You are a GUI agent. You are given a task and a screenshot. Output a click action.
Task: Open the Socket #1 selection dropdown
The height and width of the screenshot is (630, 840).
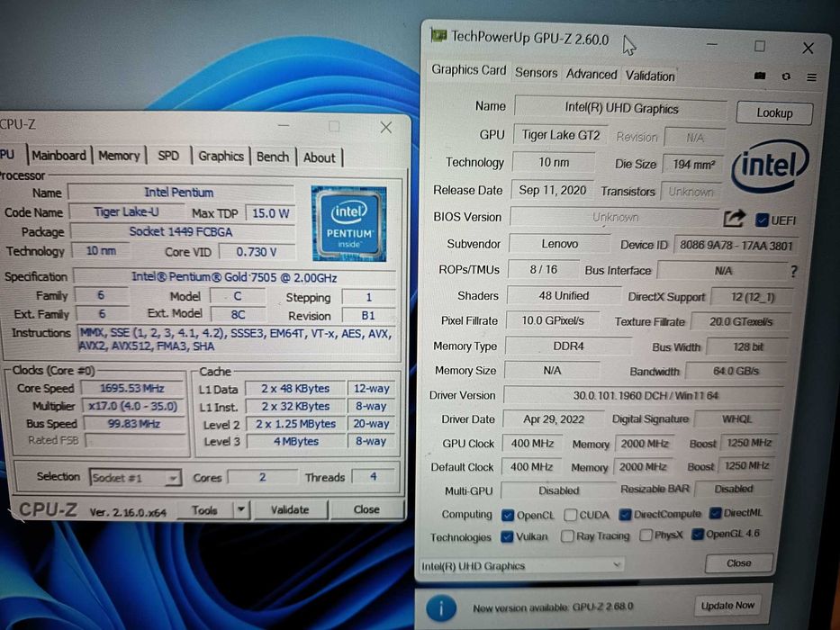pos(135,478)
